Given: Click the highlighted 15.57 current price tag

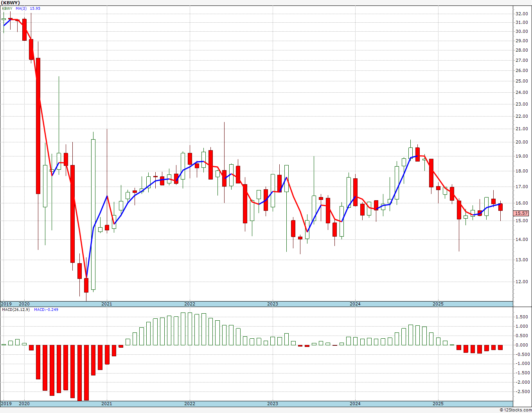Looking at the screenshot, I should coord(522,213).
